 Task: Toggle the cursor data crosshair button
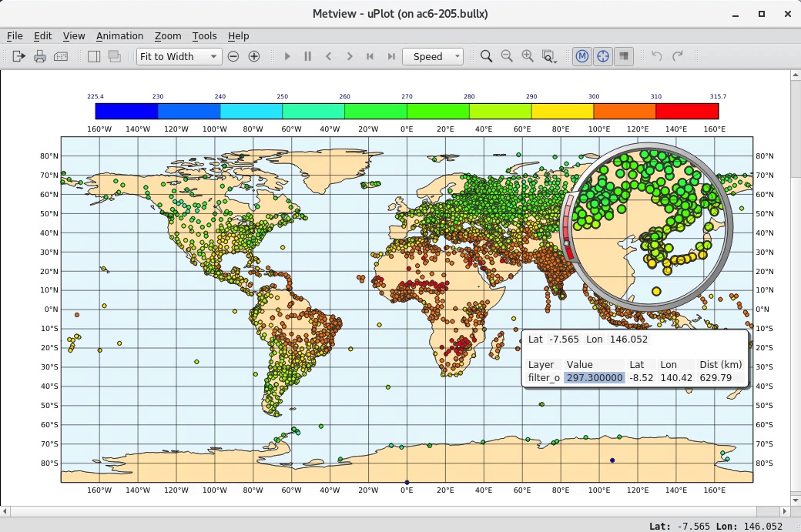tap(603, 56)
